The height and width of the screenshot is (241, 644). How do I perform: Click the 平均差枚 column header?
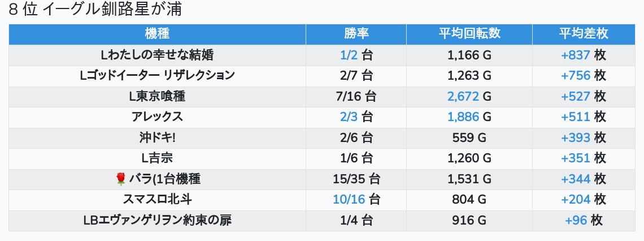pyautogui.click(x=583, y=33)
